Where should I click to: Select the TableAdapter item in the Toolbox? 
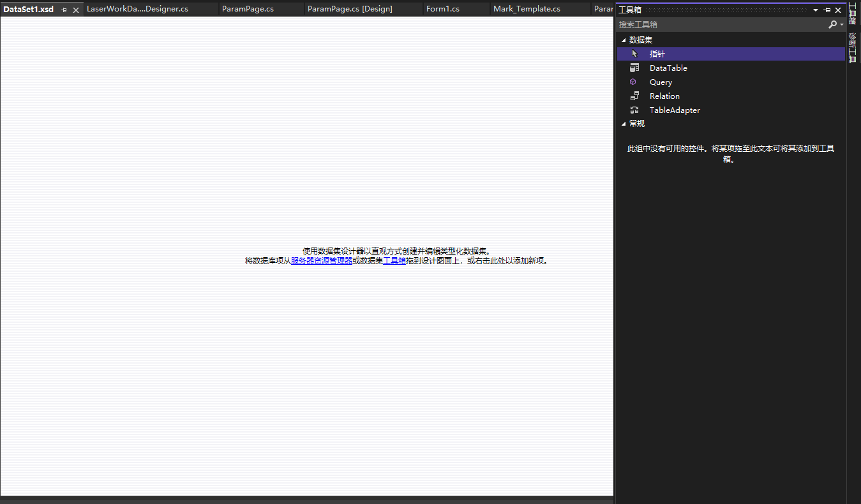pos(674,110)
